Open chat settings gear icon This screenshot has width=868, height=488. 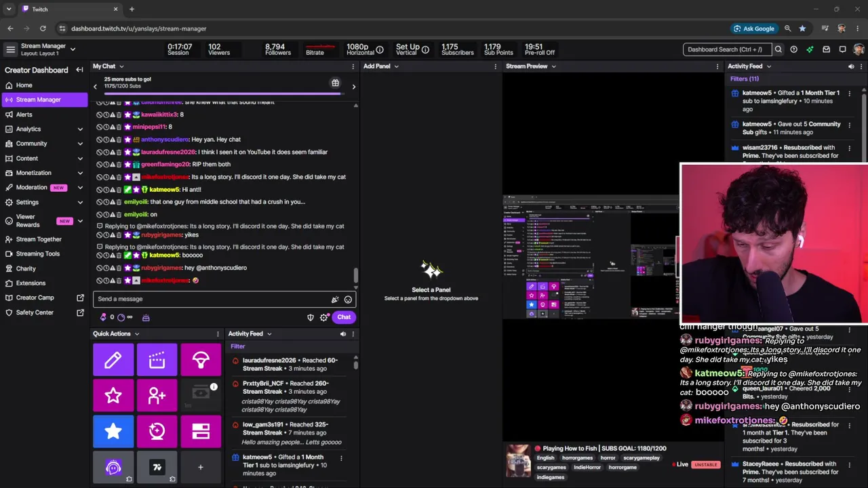[324, 317]
